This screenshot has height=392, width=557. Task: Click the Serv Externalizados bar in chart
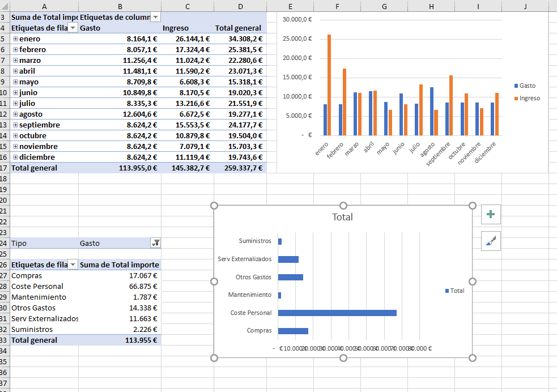(x=288, y=259)
